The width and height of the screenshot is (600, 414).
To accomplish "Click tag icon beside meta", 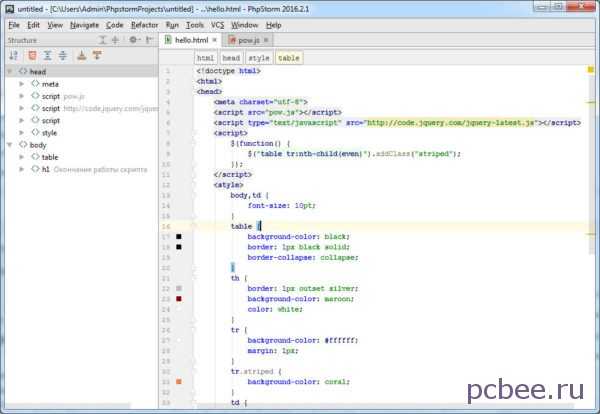I will [x=35, y=83].
